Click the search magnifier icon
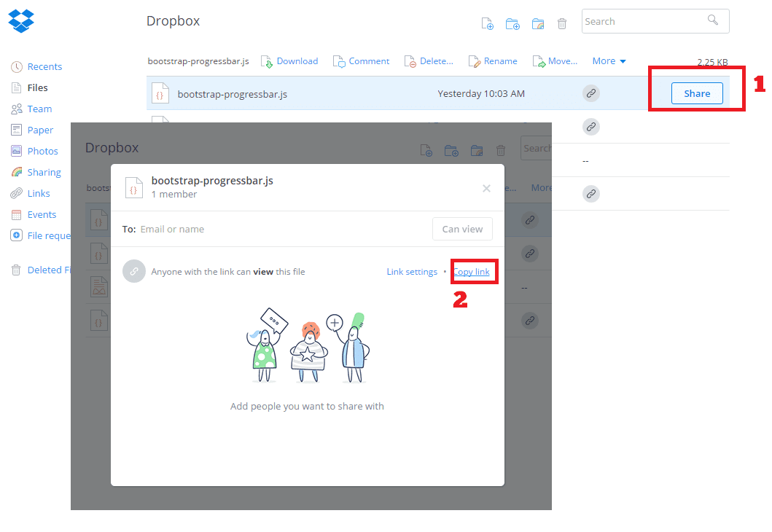Image resolution: width=772 pixels, height=532 pixels. point(712,20)
